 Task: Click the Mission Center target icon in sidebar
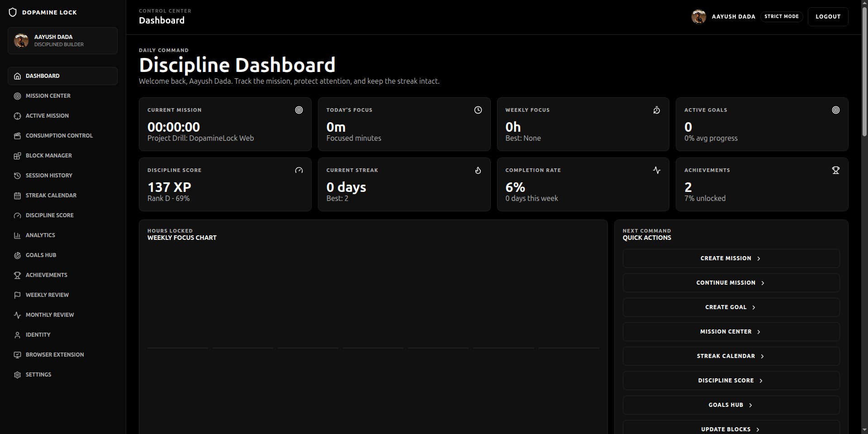click(x=17, y=96)
